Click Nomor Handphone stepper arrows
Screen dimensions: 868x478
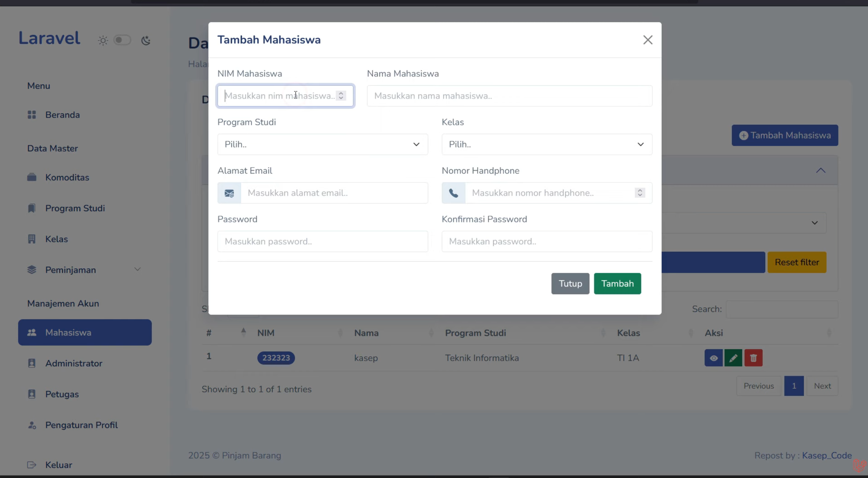point(640,193)
